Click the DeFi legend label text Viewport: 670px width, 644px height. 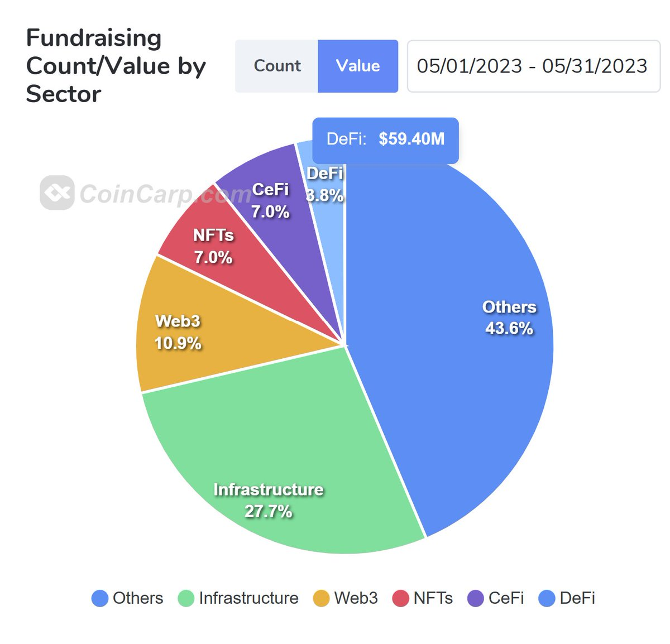tap(578, 598)
